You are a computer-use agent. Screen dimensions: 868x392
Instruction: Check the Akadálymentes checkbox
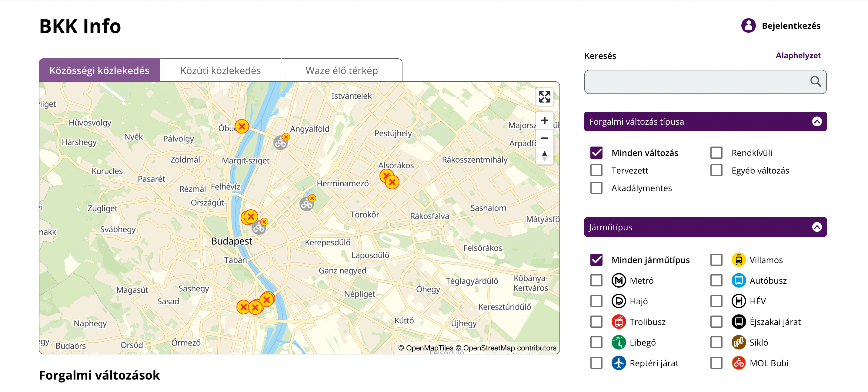[596, 188]
